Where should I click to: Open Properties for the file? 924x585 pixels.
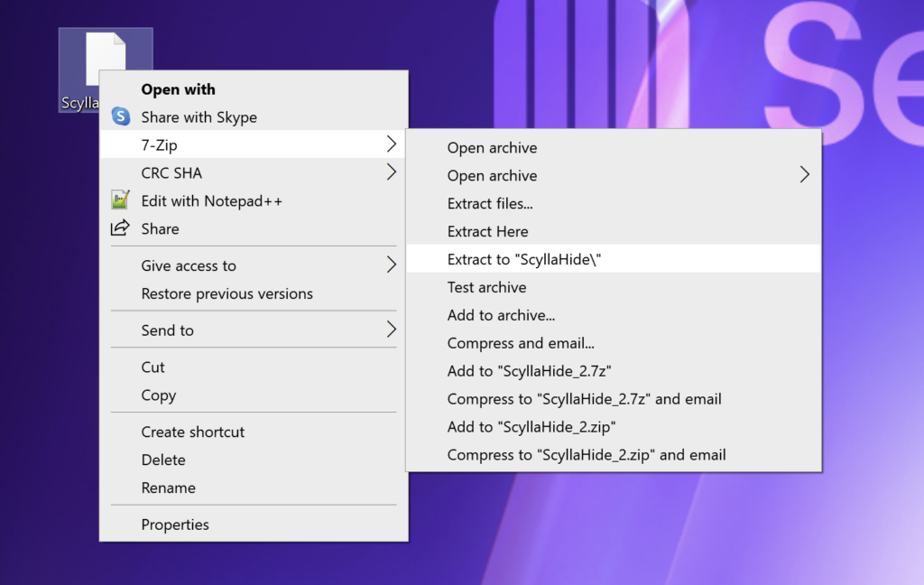(175, 525)
